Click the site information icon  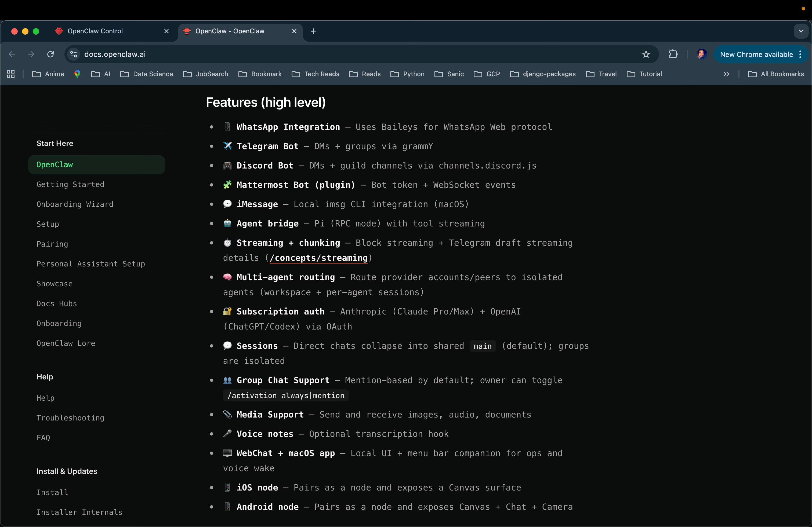point(73,54)
